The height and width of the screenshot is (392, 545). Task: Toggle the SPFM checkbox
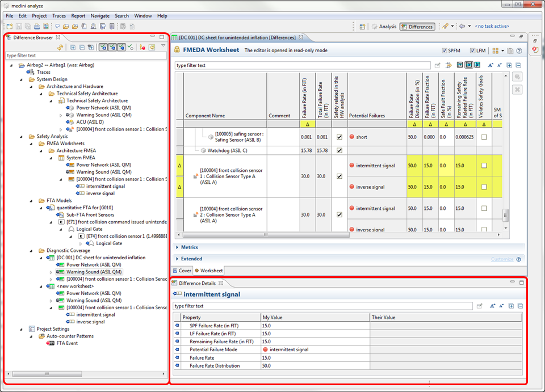pyautogui.click(x=444, y=51)
